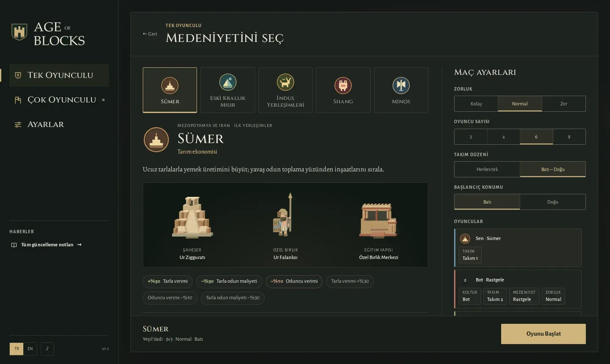
Task: Open the bot's Takım 2 dropdown
Action: tap(495, 296)
